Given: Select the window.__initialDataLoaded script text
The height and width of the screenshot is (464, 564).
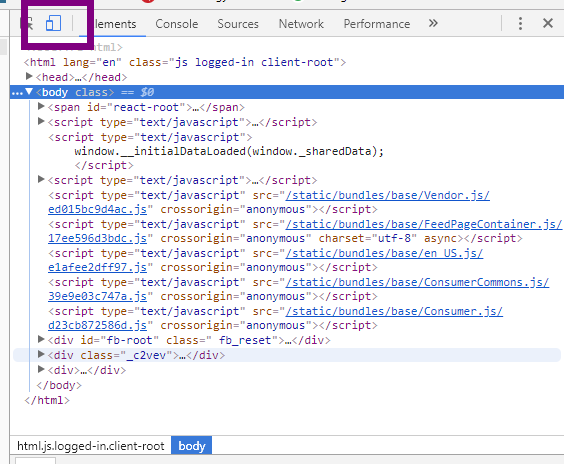Looking at the screenshot, I should point(229,151).
